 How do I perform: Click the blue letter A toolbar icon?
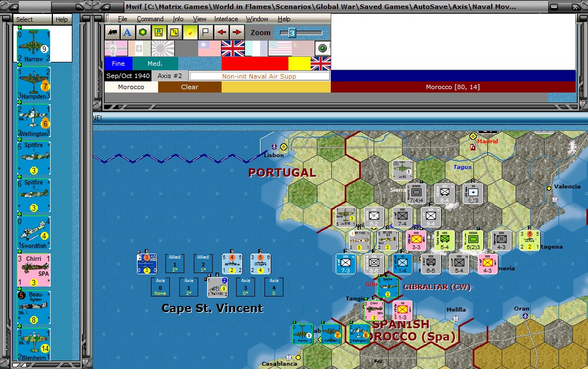pos(128,32)
